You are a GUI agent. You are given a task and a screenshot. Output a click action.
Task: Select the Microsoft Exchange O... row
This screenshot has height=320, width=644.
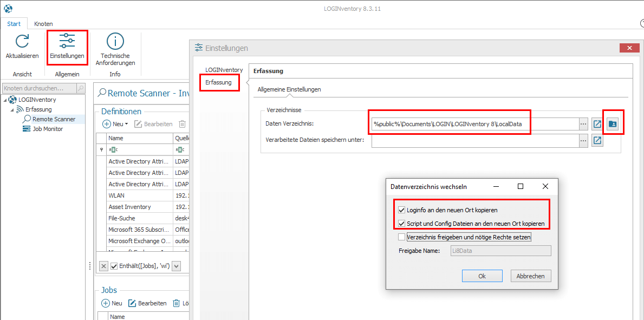coord(142,240)
